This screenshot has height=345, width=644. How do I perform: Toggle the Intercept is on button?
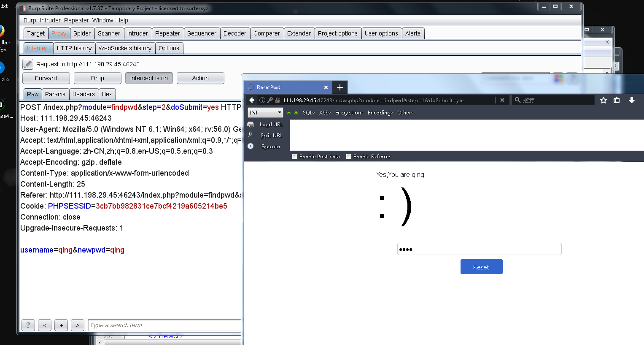point(149,78)
